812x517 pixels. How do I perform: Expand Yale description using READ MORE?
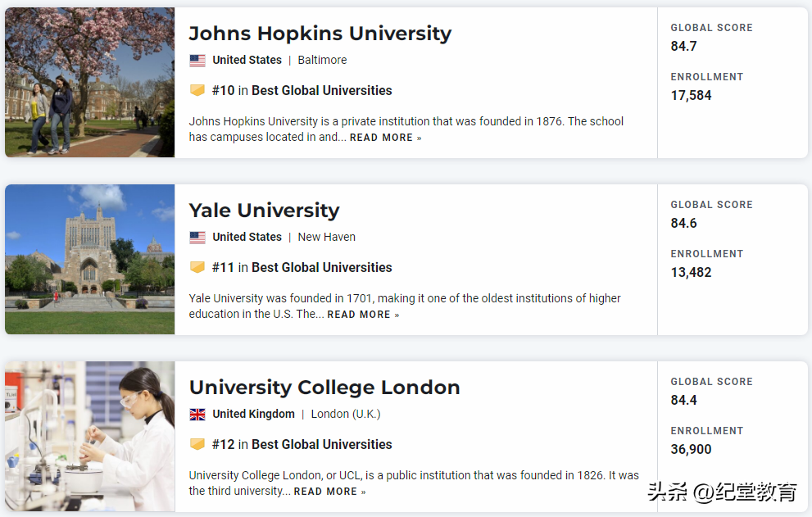coord(363,315)
